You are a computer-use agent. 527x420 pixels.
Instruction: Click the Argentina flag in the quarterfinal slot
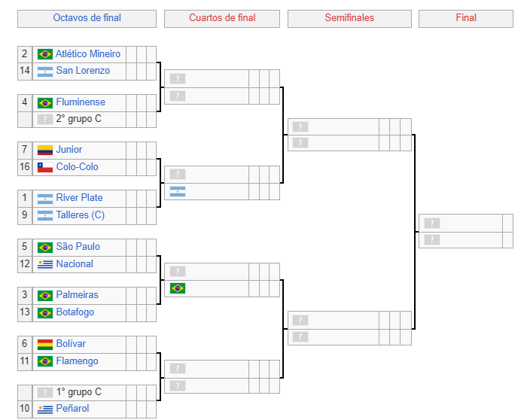point(178,191)
